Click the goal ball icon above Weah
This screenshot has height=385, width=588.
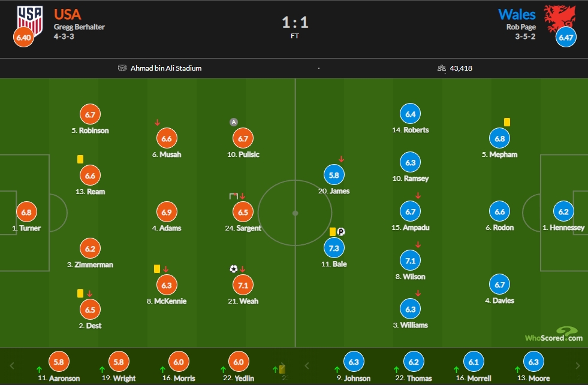pos(234,269)
